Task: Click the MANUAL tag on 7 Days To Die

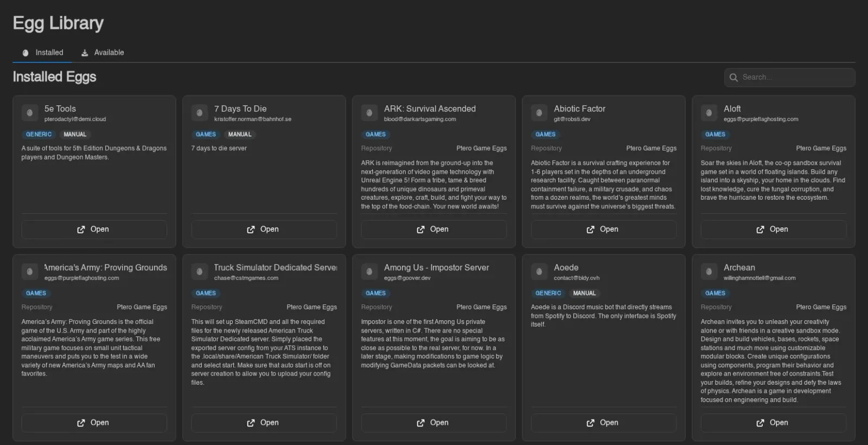Action: [240, 135]
